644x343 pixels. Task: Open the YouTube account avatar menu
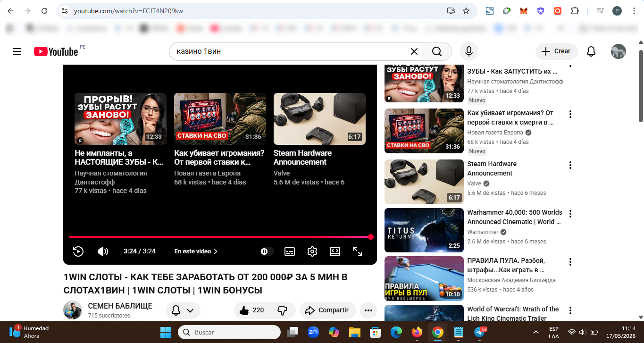619,51
